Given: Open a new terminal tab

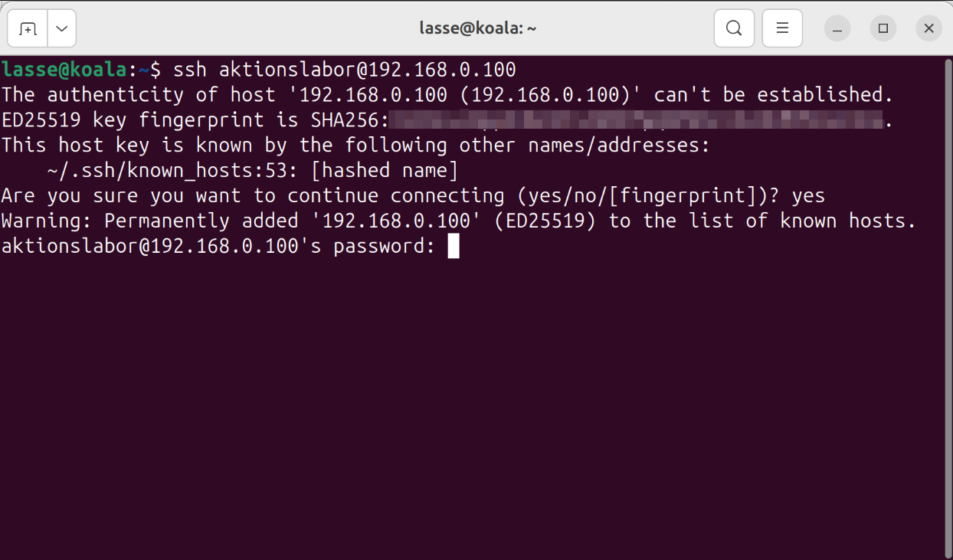Looking at the screenshot, I should pyautogui.click(x=28, y=29).
